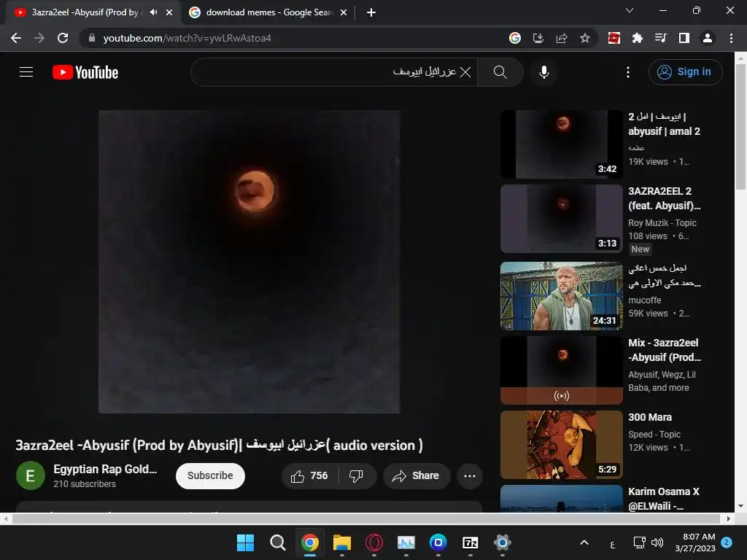Clear the YouTube search box text
747x560 pixels.
465,72
